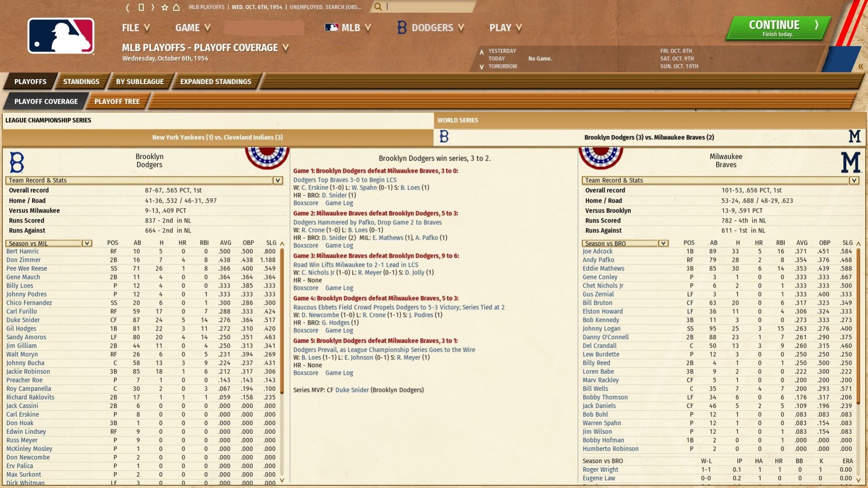Open the PLAY menu
Screen dimensions: 868x488
505,28
